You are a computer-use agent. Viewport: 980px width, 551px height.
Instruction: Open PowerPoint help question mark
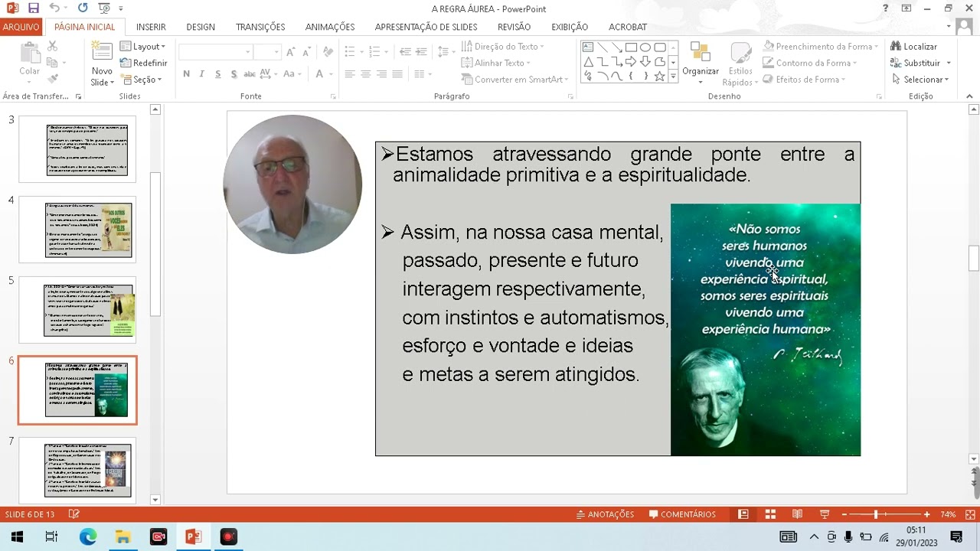pos(886,8)
